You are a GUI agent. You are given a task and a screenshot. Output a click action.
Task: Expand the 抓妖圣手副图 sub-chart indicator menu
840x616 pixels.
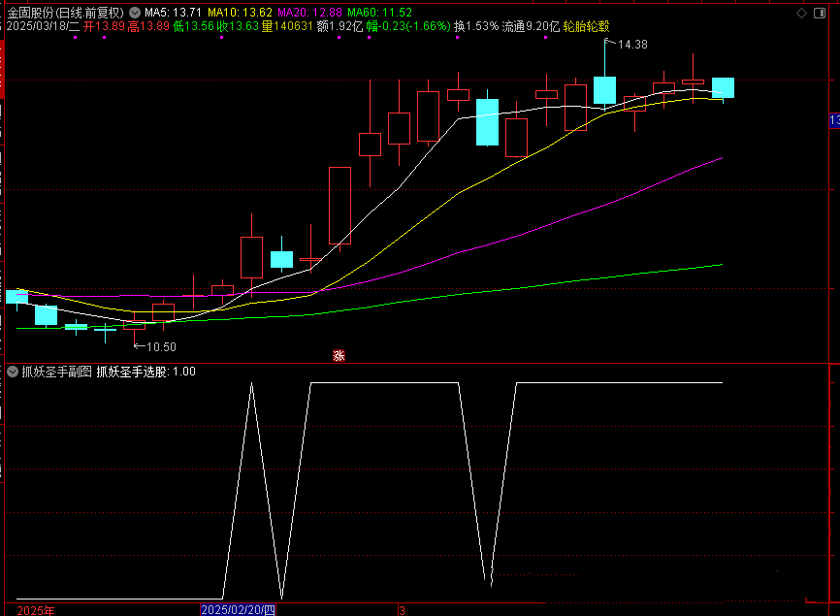[12, 371]
